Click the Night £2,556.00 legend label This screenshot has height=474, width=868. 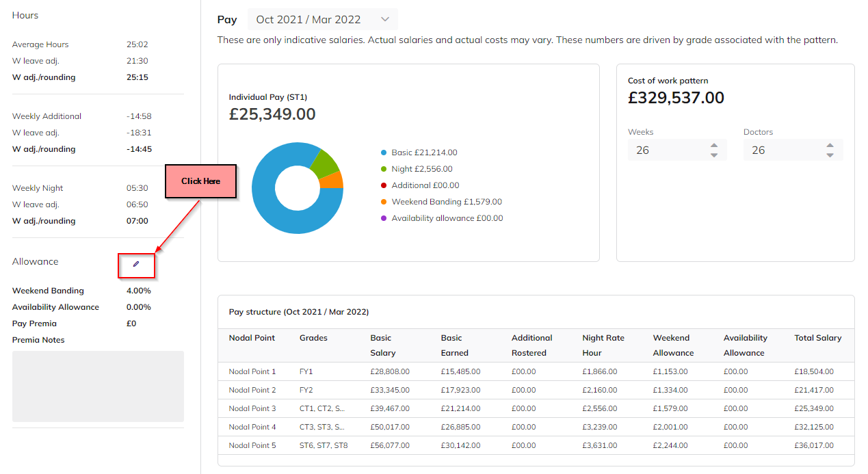point(422,169)
